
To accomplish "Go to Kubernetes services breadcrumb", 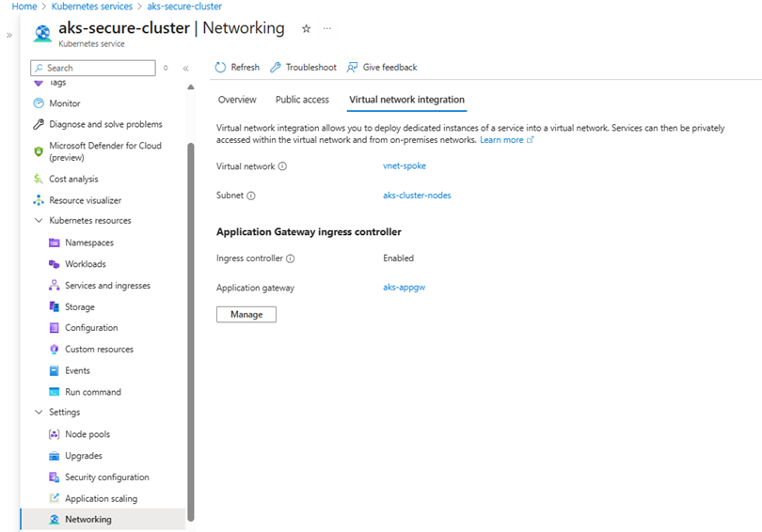I will click(92, 7).
